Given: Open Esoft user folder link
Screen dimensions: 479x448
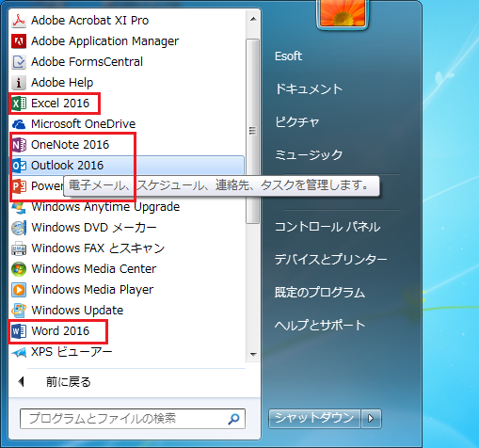Looking at the screenshot, I should click(x=288, y=56).
